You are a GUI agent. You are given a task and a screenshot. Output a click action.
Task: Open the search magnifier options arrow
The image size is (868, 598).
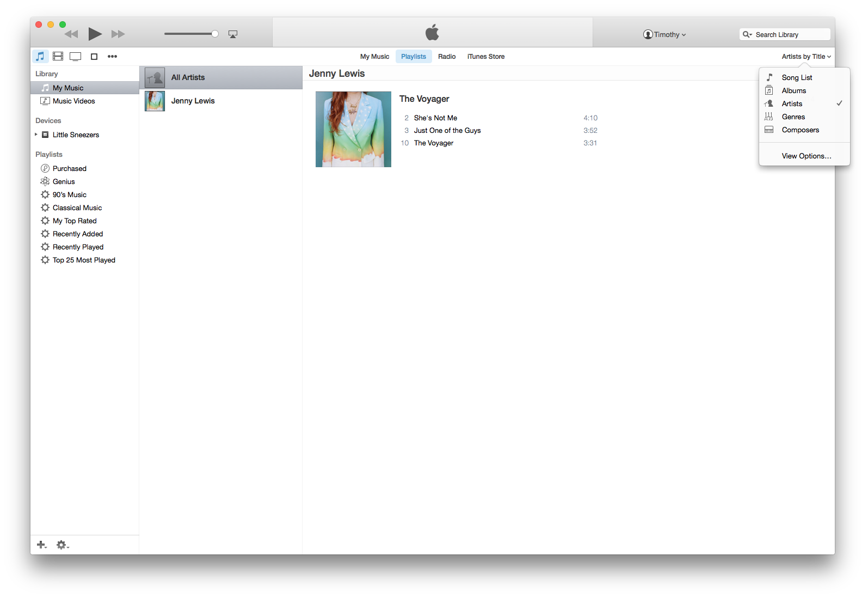(747, 34)
